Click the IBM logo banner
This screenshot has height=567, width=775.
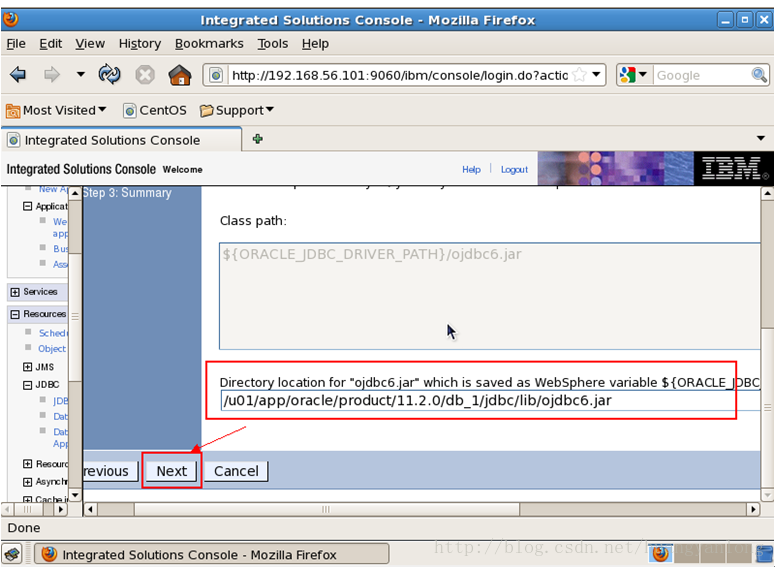tap(733, 169)
